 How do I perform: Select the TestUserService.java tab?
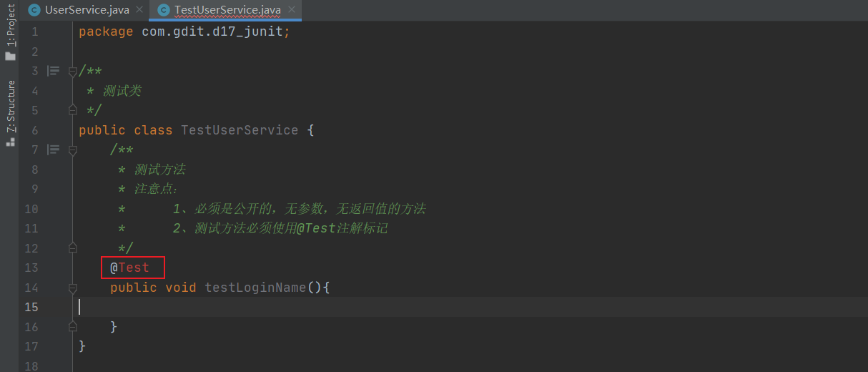(x=226, y=10)
